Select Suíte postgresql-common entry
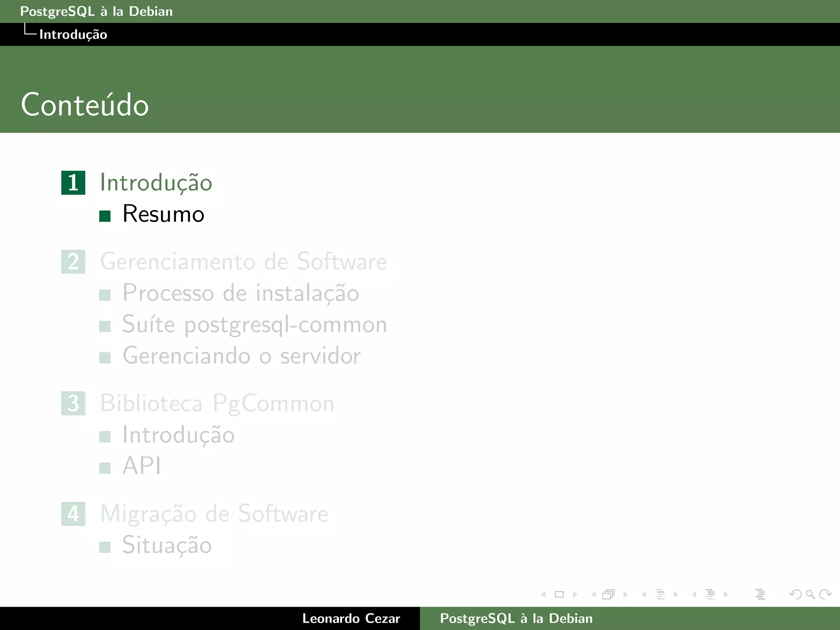 [x=254, y=324]
